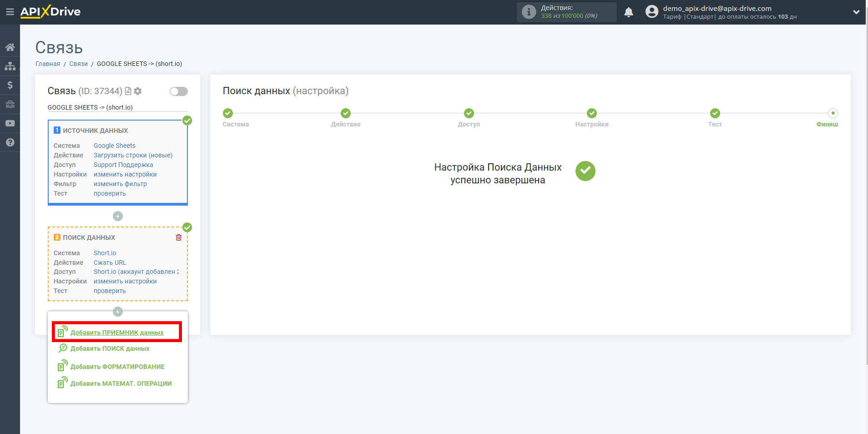
Task: Open the notifications bell
Action: 629,12
